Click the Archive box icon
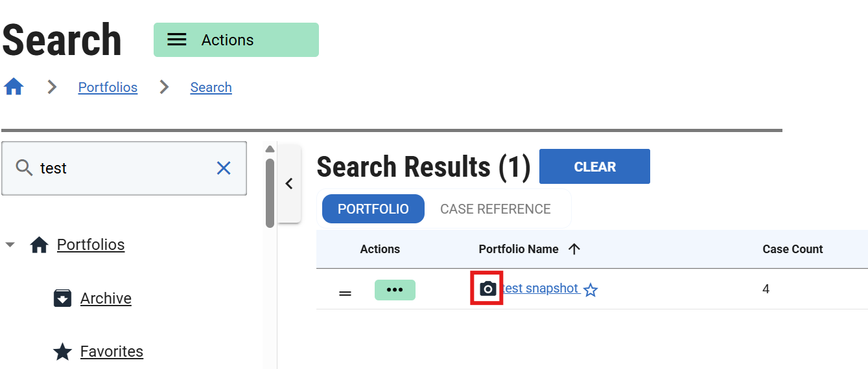Image resolution: width=868 pixels, height=369 pixels. pyautogui.click(x=62, y=298)
